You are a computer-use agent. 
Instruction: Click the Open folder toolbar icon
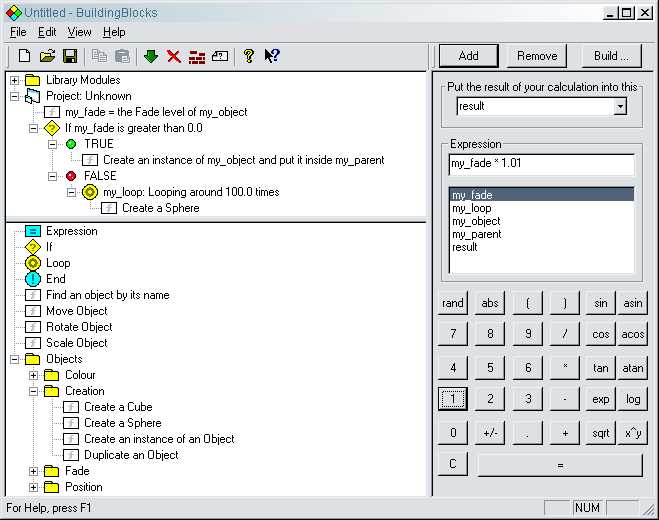pyautogui.click(x=47, y=56)
